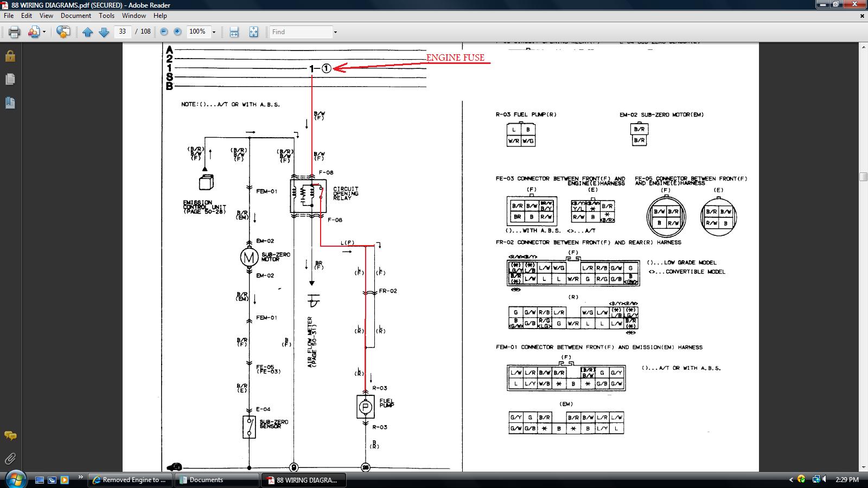Click the zoom out minus button
This screenshot has width=868, height=488.
[164, 32]
